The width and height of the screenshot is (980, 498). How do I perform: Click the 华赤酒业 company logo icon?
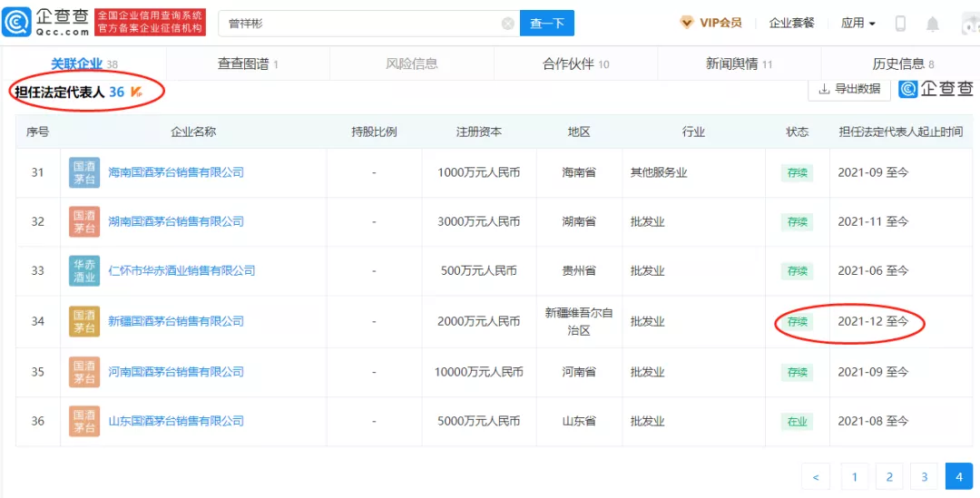point(84,270)
